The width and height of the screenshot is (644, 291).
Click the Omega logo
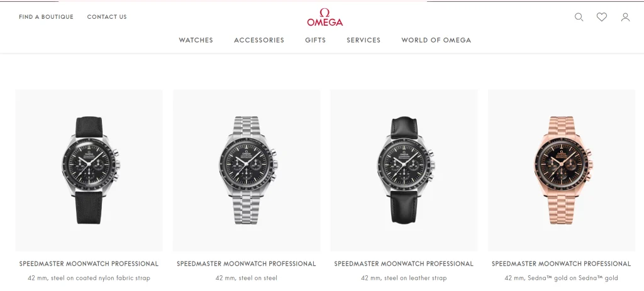(x=325, y=17)
